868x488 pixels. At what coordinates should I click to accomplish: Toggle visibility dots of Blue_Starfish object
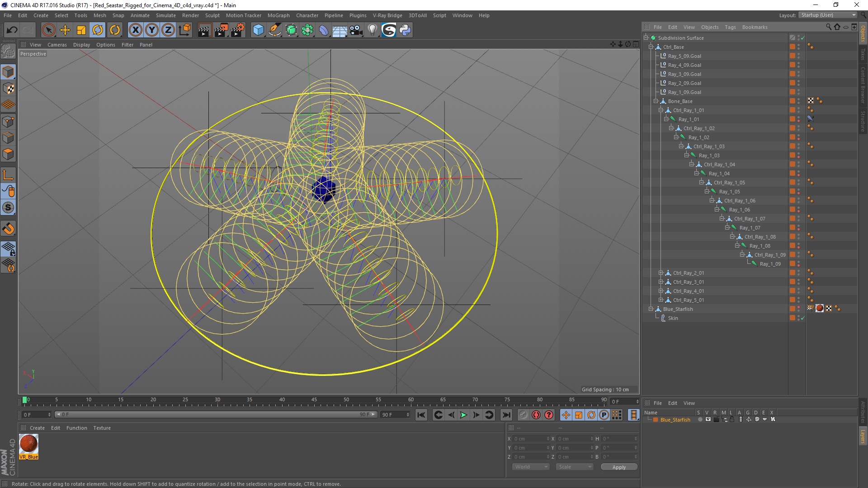click(798, 309)
